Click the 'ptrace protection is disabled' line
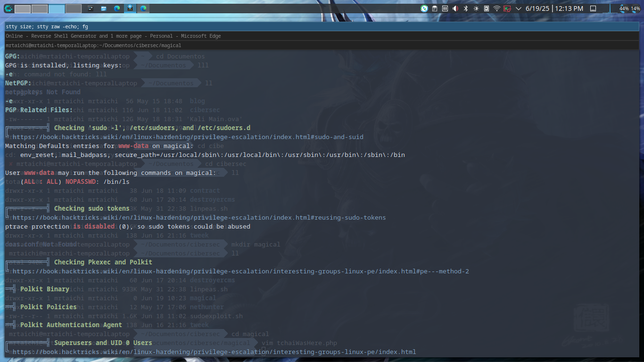This screenshot has width=644, height=362. pos(128,226)
